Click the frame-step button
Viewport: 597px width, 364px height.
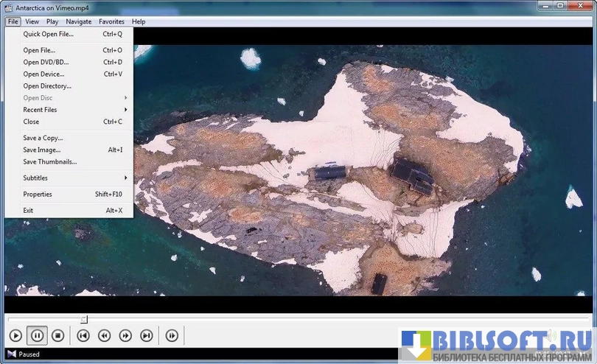tap(172, 336)
